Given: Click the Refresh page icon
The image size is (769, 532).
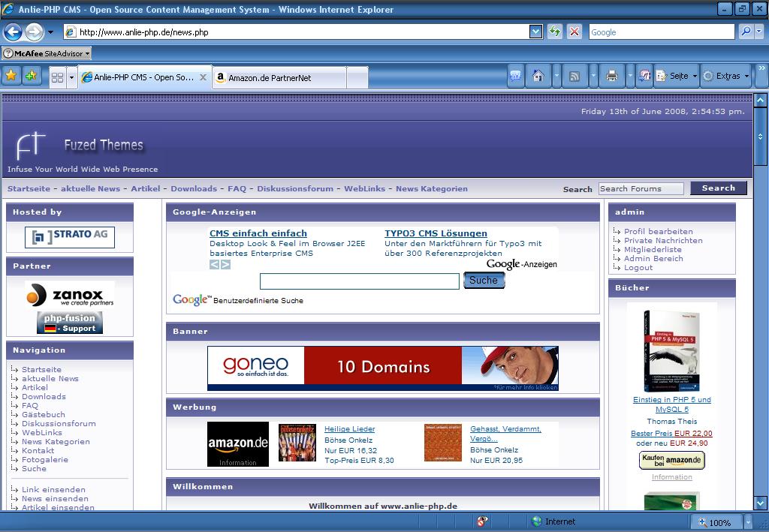Looking at the screenshot, I should pyautogui.click(x=555, y=32).
